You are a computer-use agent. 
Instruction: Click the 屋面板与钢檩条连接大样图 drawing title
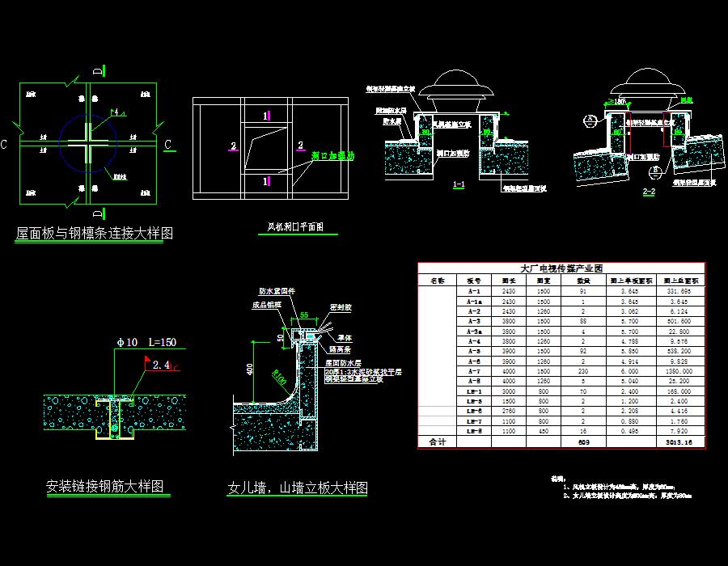(95, 234)
